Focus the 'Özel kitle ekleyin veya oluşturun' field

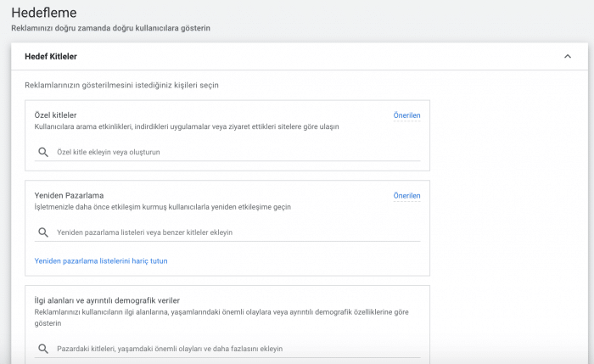point(229,152)
